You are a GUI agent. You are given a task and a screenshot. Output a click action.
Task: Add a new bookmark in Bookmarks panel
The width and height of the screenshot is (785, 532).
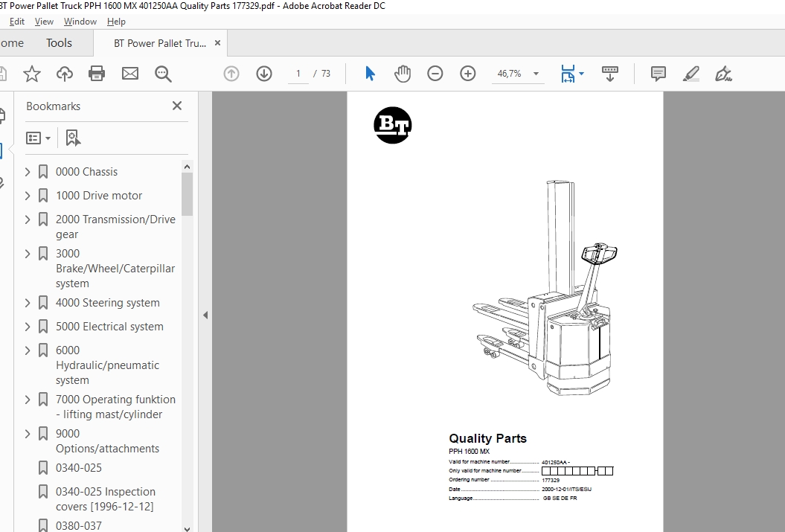pyautogui.click(x=73, y=138)
